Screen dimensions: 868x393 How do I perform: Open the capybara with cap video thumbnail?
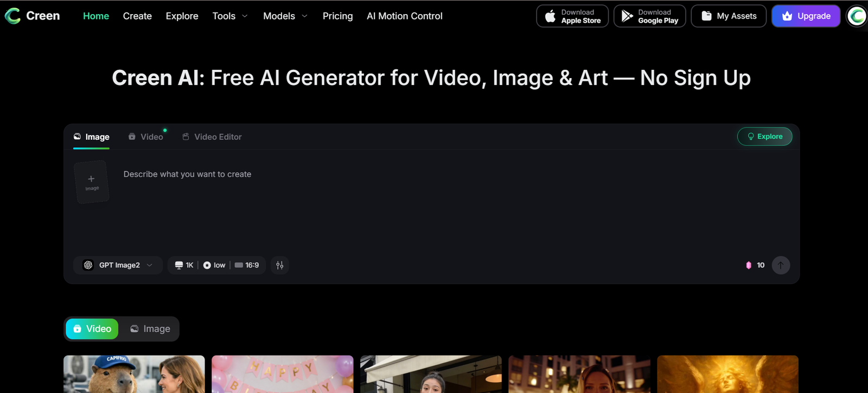point(134,374)
